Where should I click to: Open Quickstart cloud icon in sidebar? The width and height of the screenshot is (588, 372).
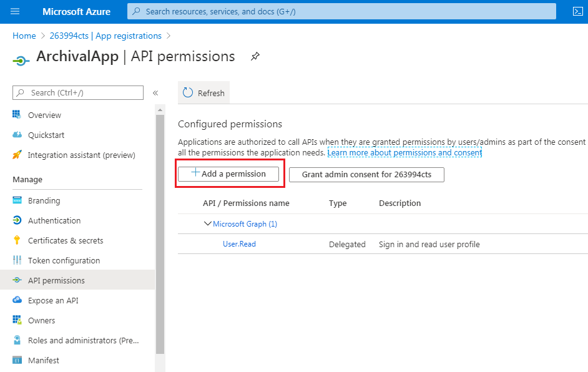coord(17,135)
